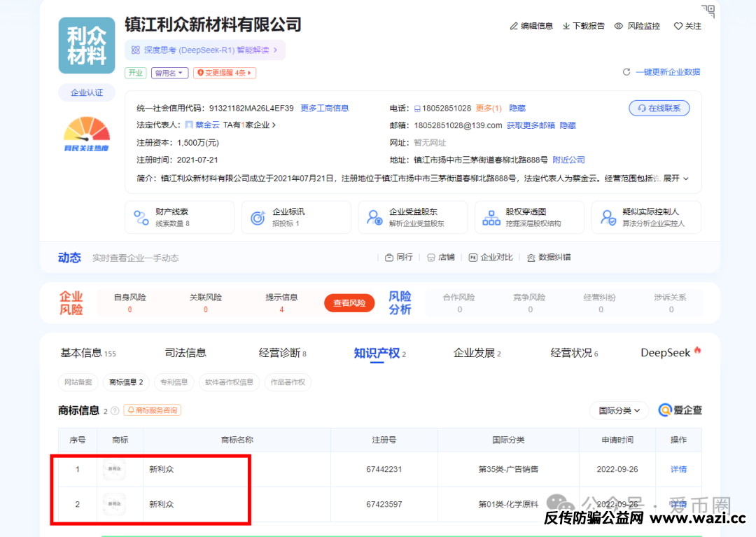Viewport: 756px width, 537px height.
Task: Click the help icon beside 商标信息 2
Action: 115,411
